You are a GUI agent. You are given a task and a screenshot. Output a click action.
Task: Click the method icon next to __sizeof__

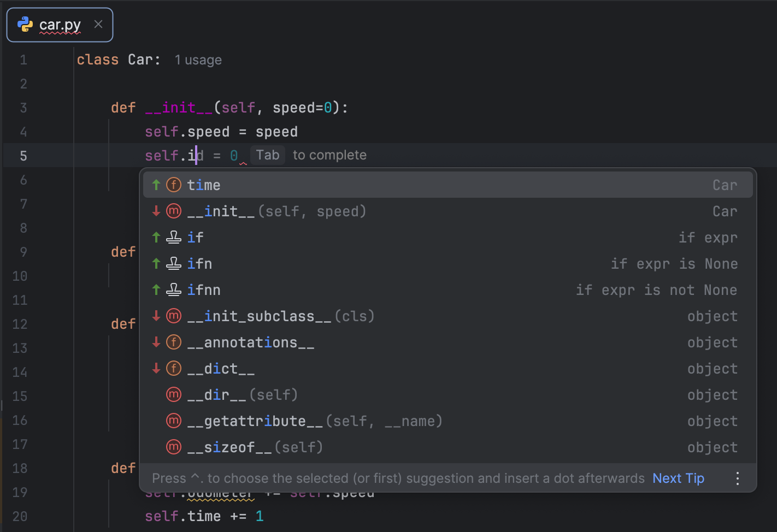click(x=173, y=447)
